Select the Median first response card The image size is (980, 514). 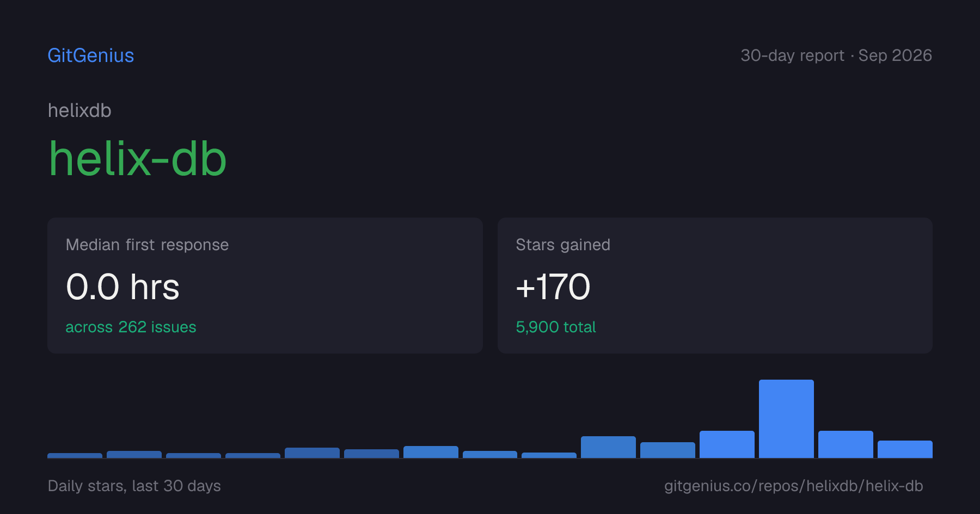[x=265, y=286]
